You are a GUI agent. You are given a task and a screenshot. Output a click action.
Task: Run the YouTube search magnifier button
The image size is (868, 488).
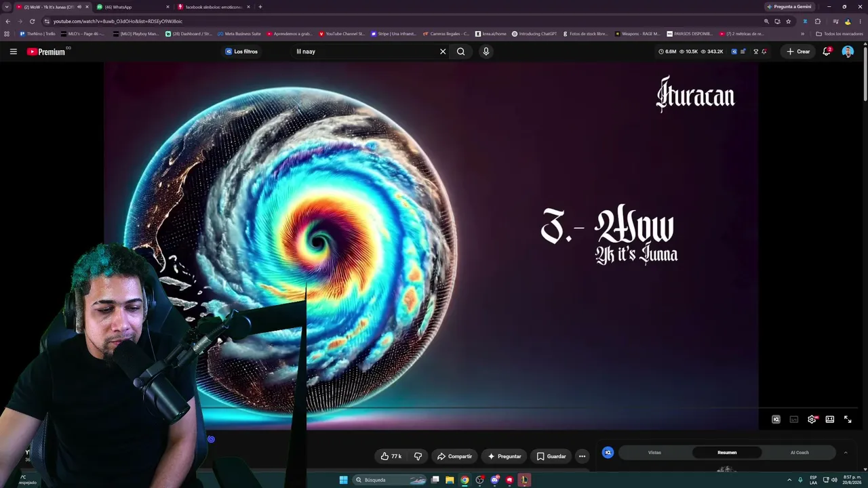point(461,52)
